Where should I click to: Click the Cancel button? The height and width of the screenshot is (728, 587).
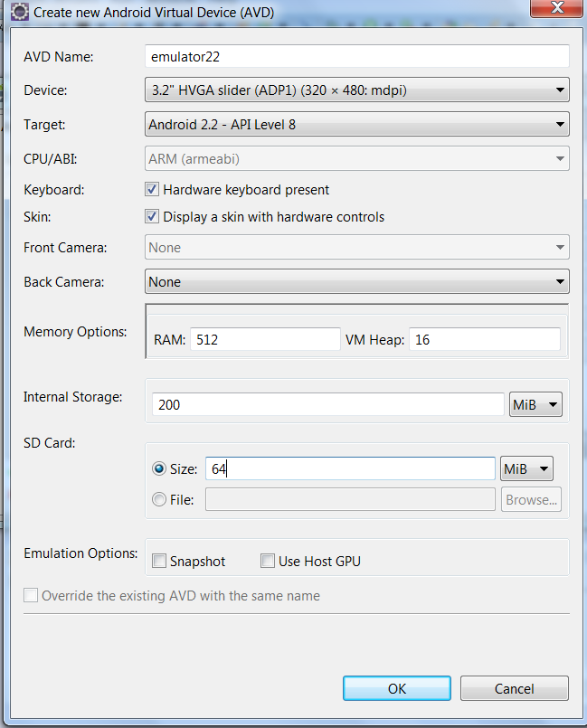[x=514, y=688]
